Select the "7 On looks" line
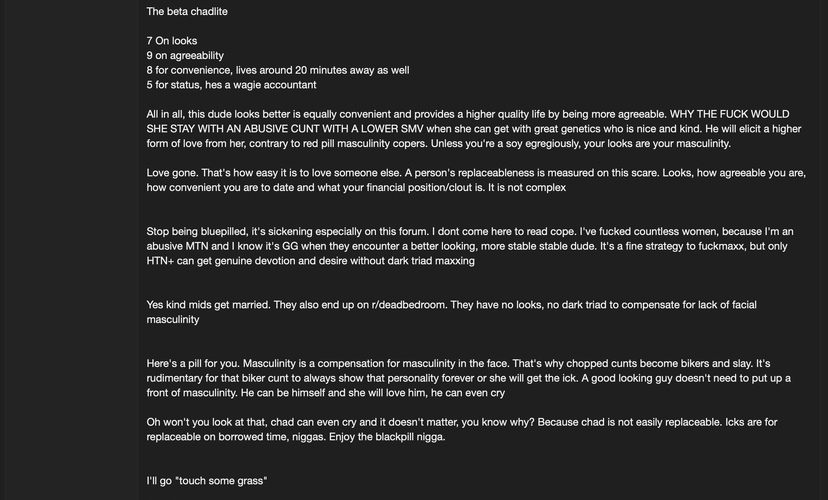This screenshot has width=828, height=500. pos(172,41)
